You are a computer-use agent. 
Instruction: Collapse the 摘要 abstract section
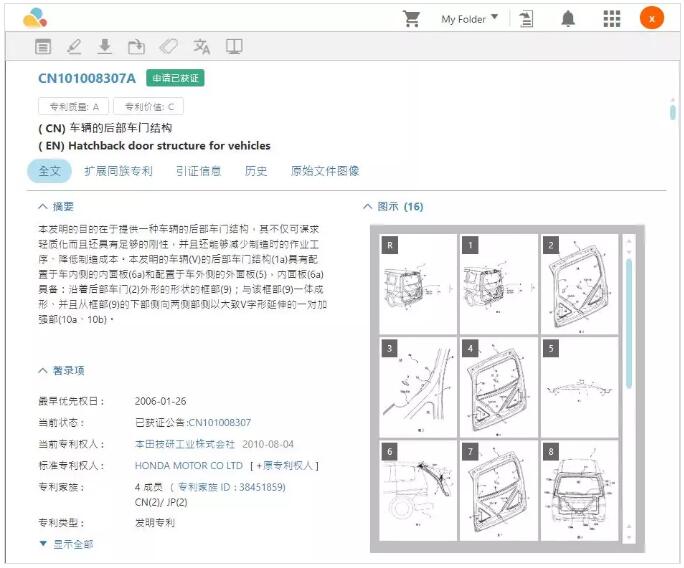56,207
